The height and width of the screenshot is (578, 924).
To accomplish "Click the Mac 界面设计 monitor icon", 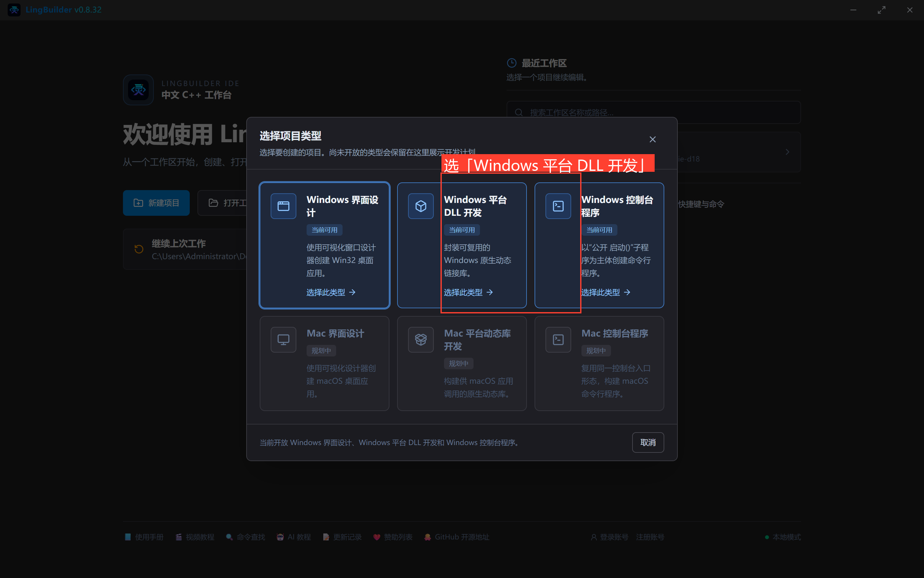I will click(283, 339).
